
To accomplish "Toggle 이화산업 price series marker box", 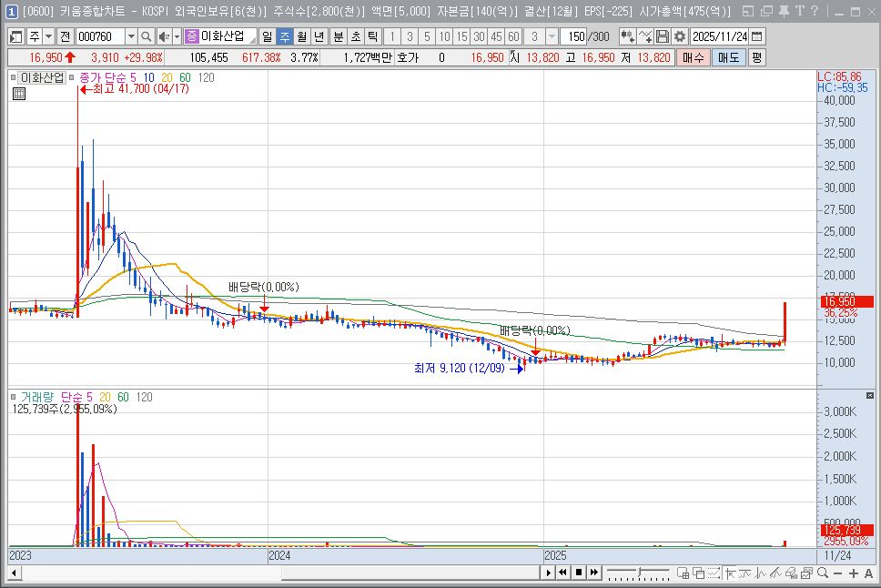I will point(13,77).
